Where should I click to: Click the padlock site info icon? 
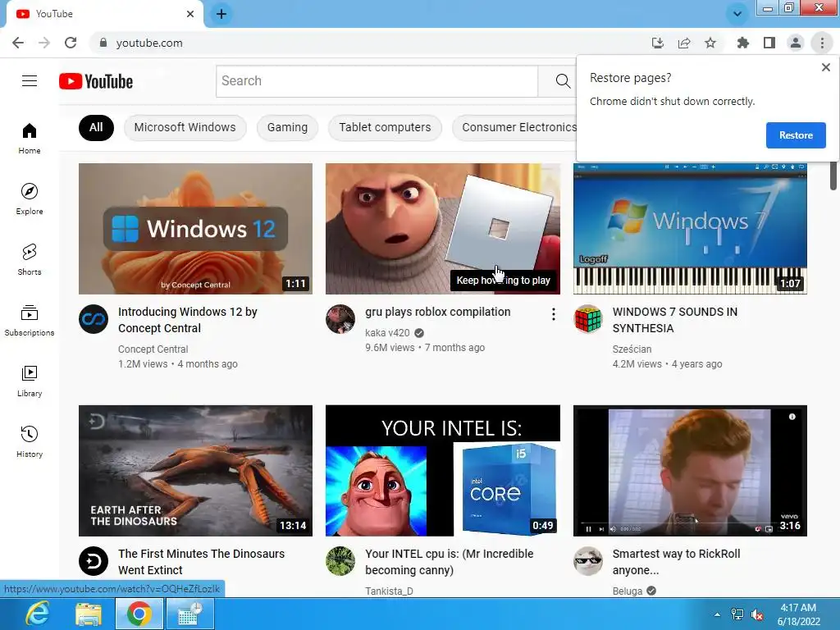(103, 43)
